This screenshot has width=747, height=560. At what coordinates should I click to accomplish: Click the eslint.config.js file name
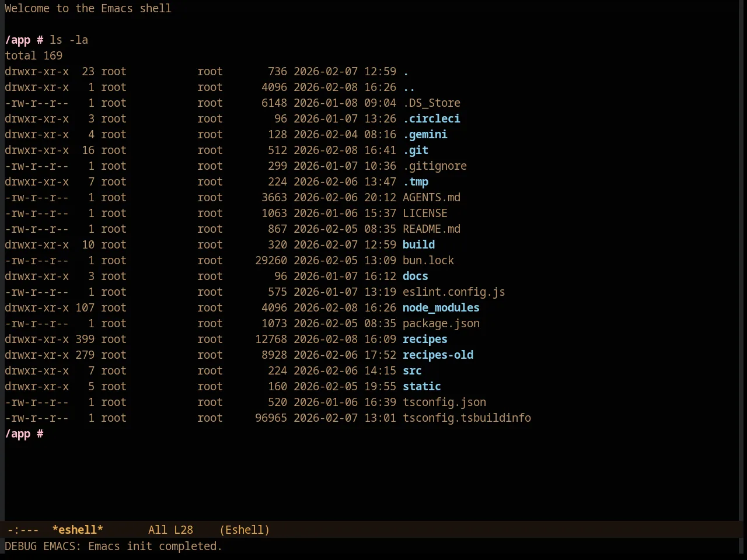pos(454,292)
